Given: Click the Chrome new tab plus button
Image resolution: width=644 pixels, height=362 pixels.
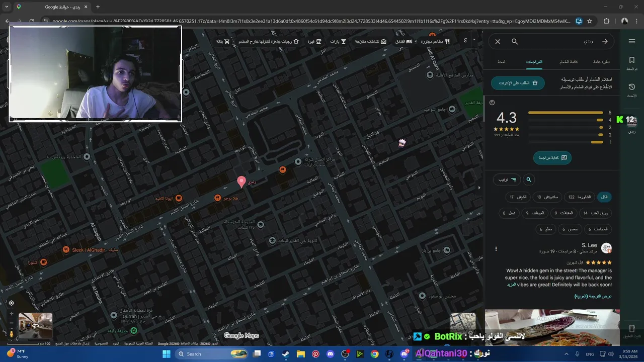Looking at the screenshot, I should [x=98, y=7].
